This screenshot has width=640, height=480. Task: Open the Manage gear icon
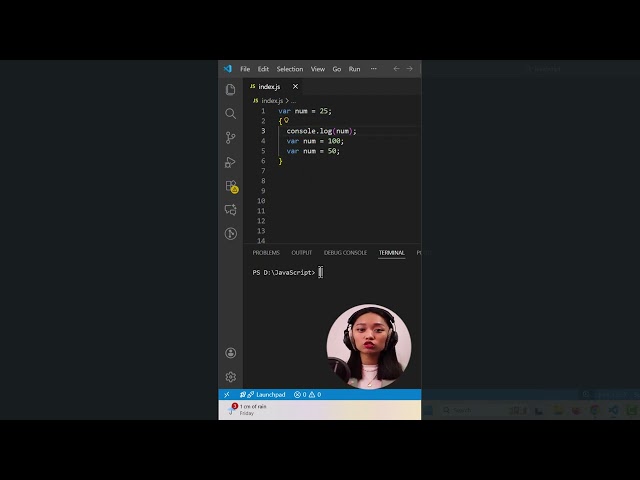pos(231,377)
